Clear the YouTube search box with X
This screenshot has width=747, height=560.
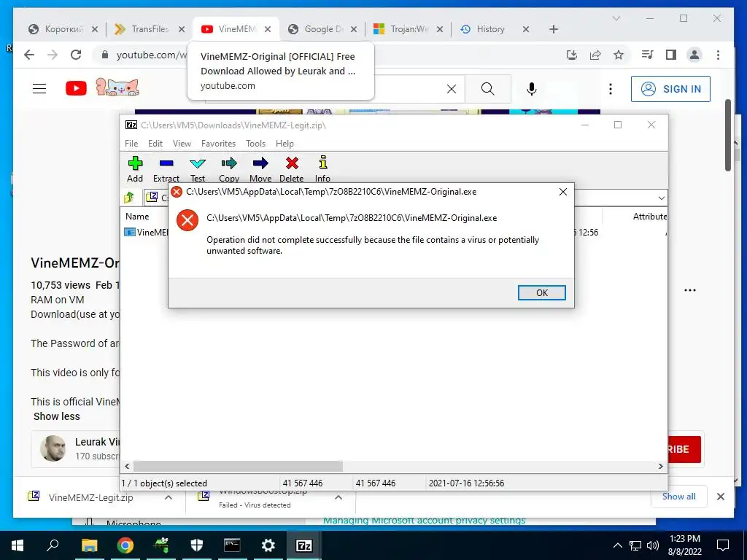(x=451, y=89)
